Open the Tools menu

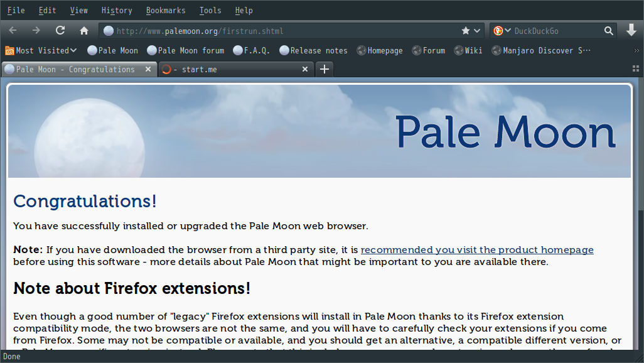210,10
